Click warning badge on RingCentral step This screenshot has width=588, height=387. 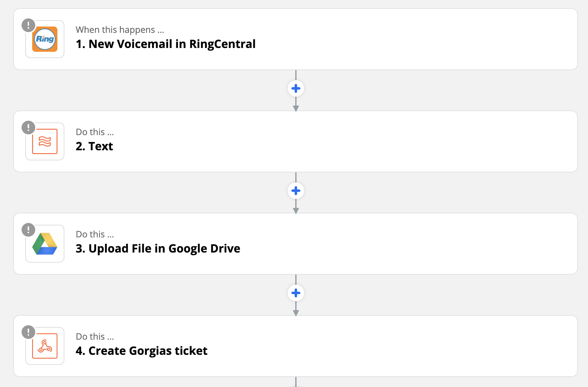(28, 25)
